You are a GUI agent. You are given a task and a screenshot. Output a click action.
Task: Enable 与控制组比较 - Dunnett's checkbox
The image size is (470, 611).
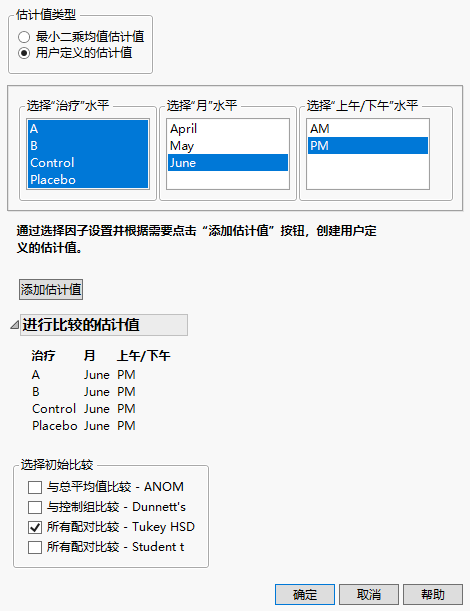[x=35, y=507]
